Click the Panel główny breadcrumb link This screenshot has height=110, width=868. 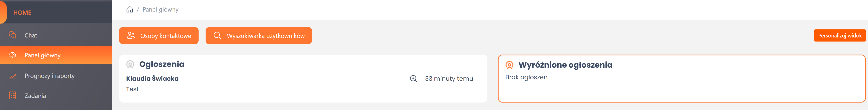tap(160, 9)
